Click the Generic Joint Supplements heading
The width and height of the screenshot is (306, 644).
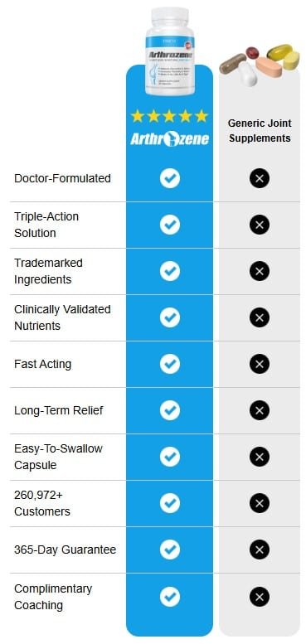click(x=260, y=130)
